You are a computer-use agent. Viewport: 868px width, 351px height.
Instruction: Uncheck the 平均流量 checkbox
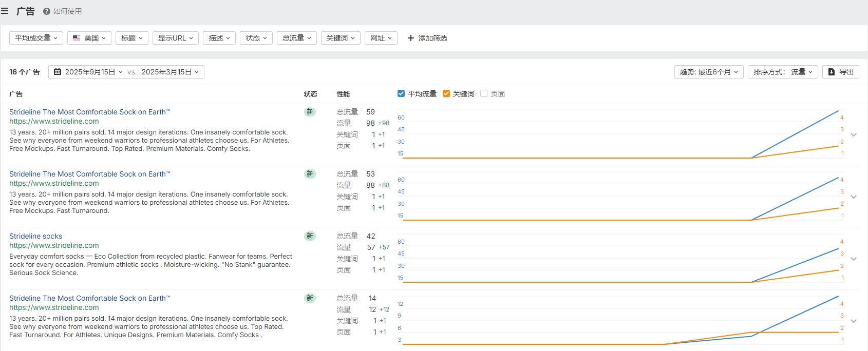[x=401, y=93]
